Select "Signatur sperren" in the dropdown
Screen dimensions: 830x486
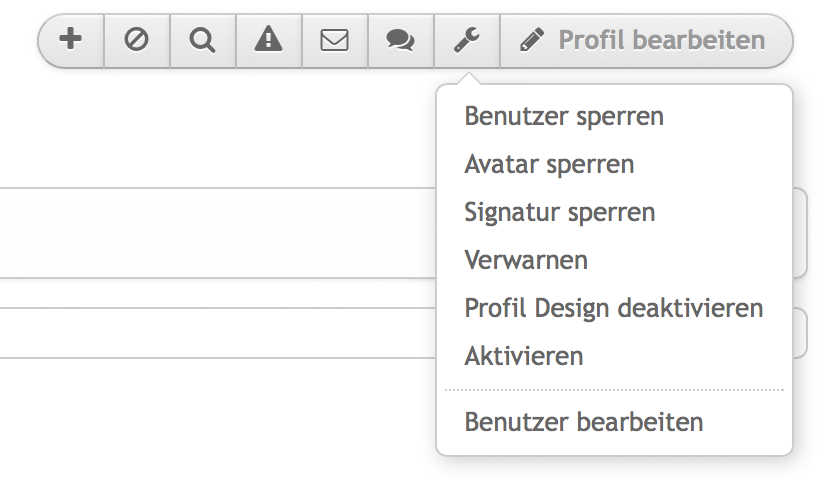(x=560, y=212)
